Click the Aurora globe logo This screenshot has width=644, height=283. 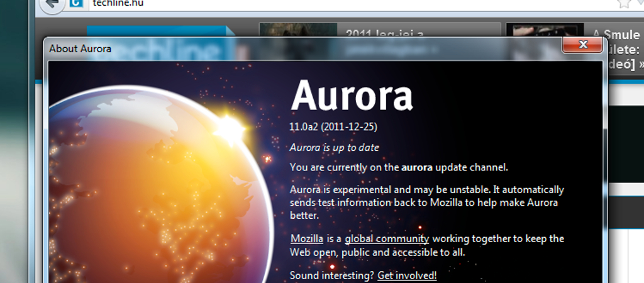160,185
